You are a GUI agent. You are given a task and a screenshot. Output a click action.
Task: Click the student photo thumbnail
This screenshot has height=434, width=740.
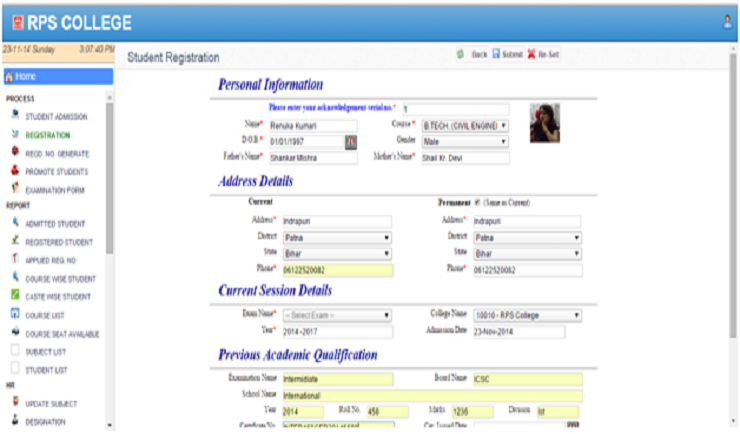[544, 122]
